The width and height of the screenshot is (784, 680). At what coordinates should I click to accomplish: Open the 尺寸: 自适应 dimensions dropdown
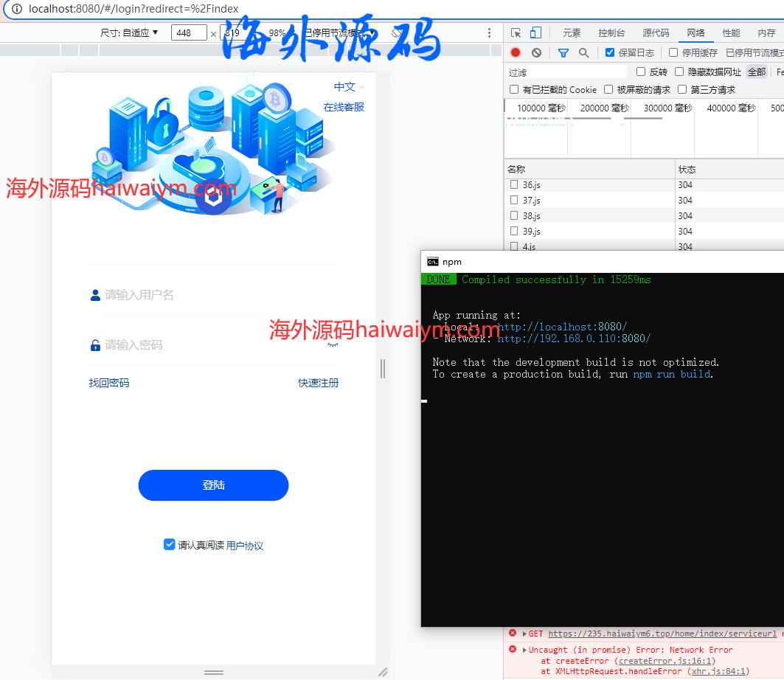point(130,33)
